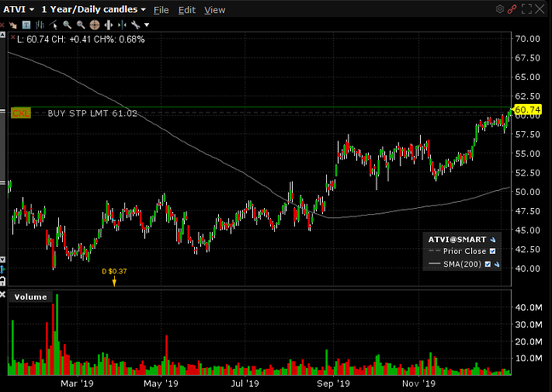The image size is (552, 392).
Task: Click the orange arrow icon in chart toolbar
Action: pos(13,25)
